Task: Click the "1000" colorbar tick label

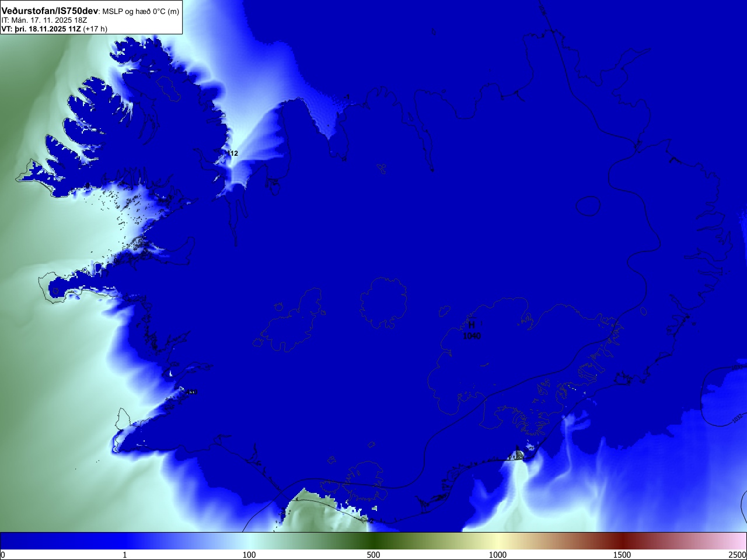Action: [498, 555]
